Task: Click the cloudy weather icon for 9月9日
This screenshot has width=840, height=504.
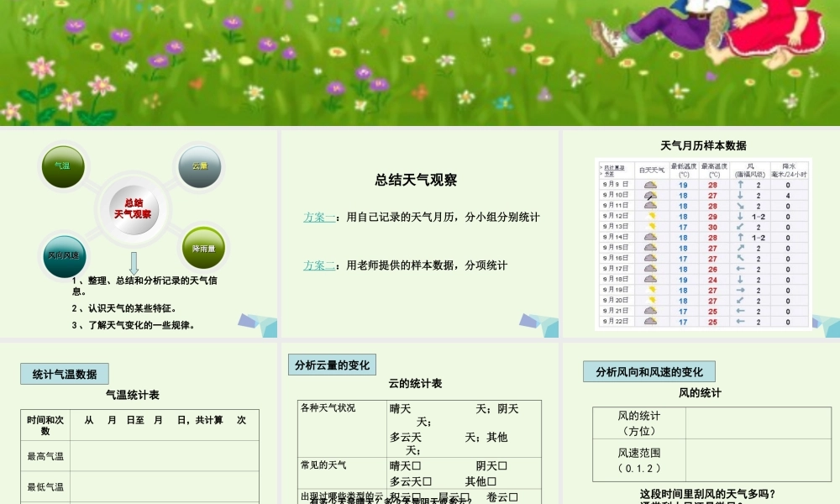Action: pyautogui.click(x=650, y=185)
